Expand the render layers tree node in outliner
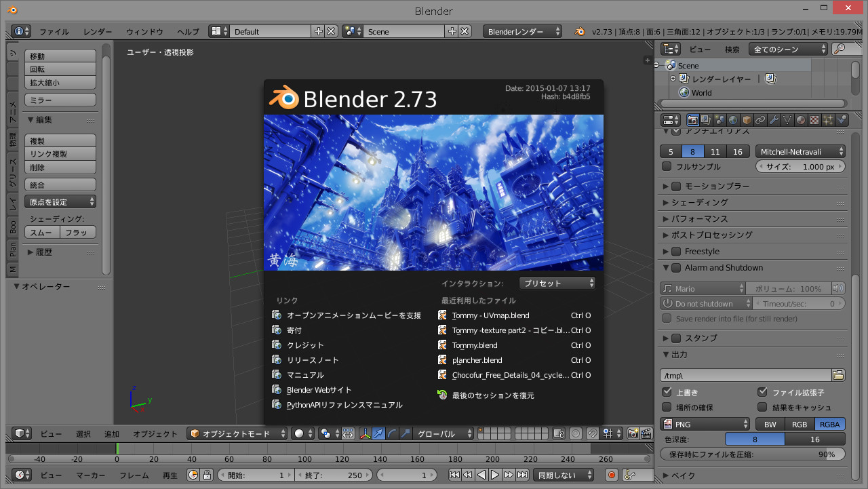Screen dimensions: 868x489 coord(673,79)
